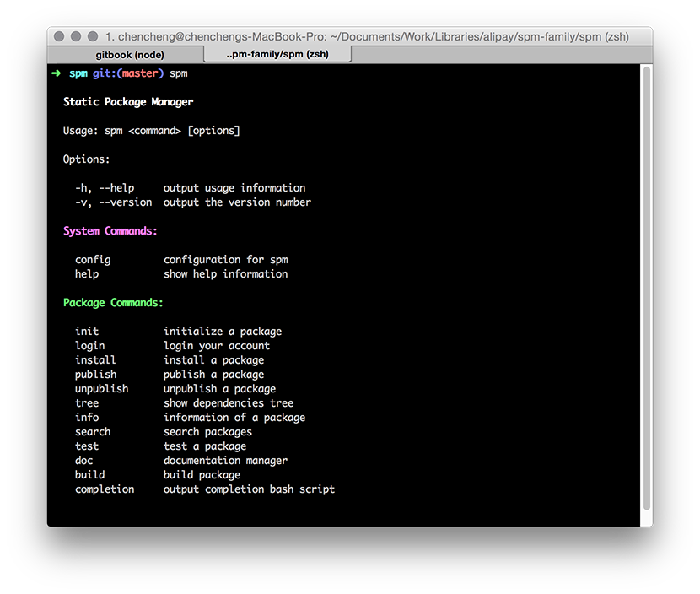Click the red "master" branch name
Viewport: 700px width, 594px height.
[139, 73]
